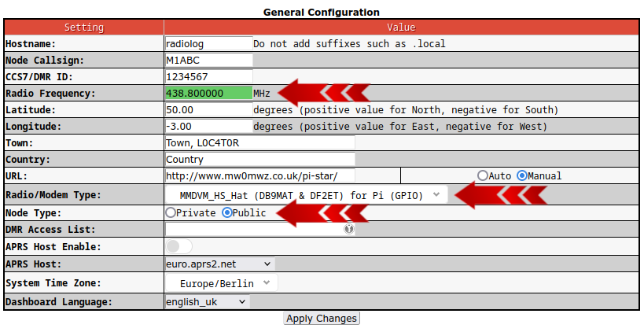Screen dimensions: 644x332
Task: Choose the Manual URL radio button
Action: coord(522,175)
